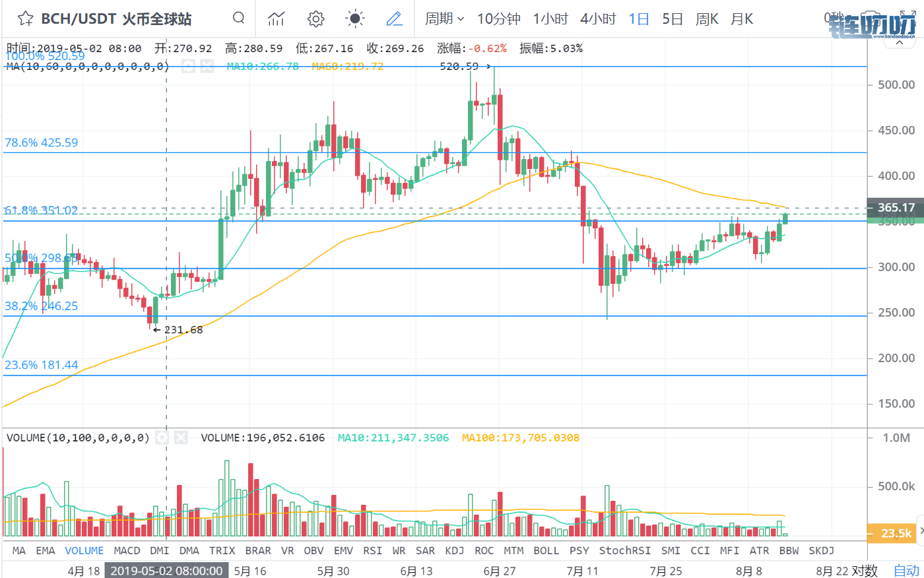Toggle light/dark theme sun icon
The height and width of the screenshot is (578, 924).
(x=355, y=18)
